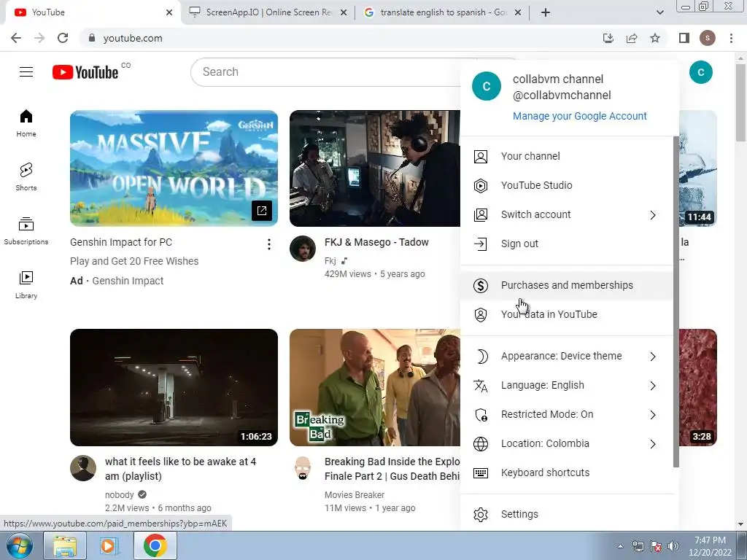Viewport: 747px width, 560px height.
Task: Open the Breaking Bad video thumbnail
Action: pyautogui.click(x=375, y=387)
